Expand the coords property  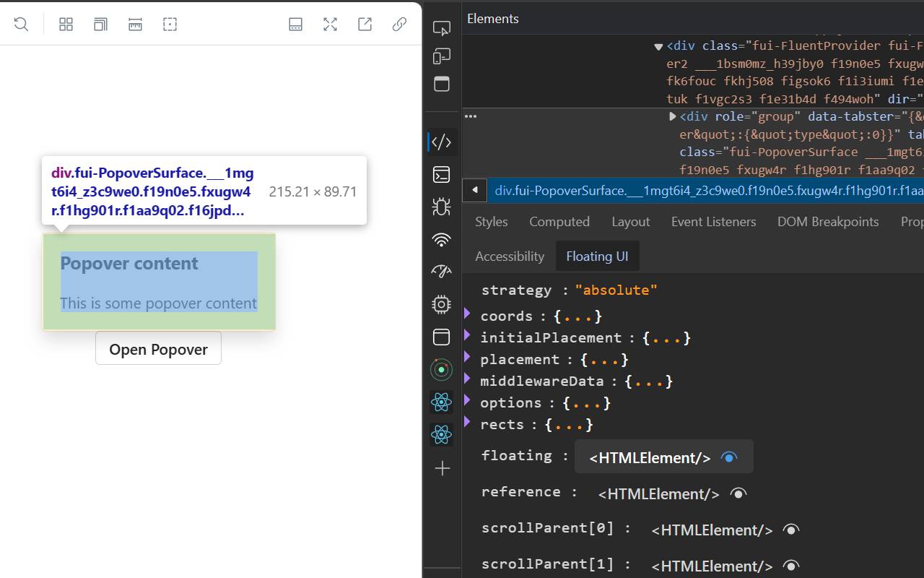(x=467, y=314)
